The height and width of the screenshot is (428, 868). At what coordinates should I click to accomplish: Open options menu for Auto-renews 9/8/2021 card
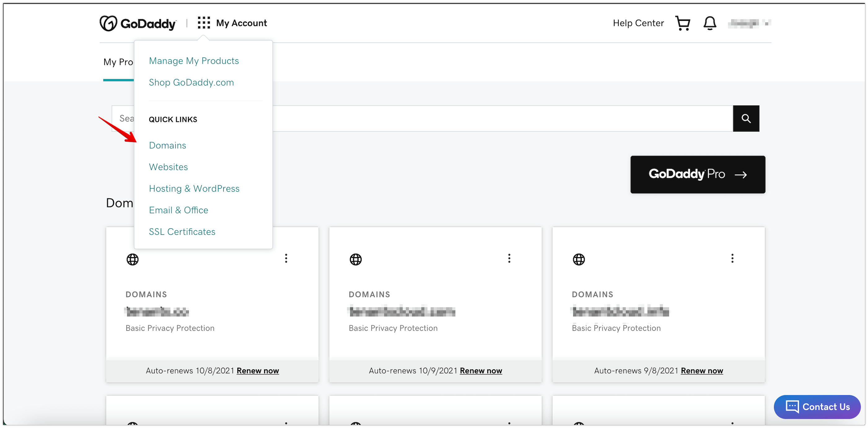[732, 259]
